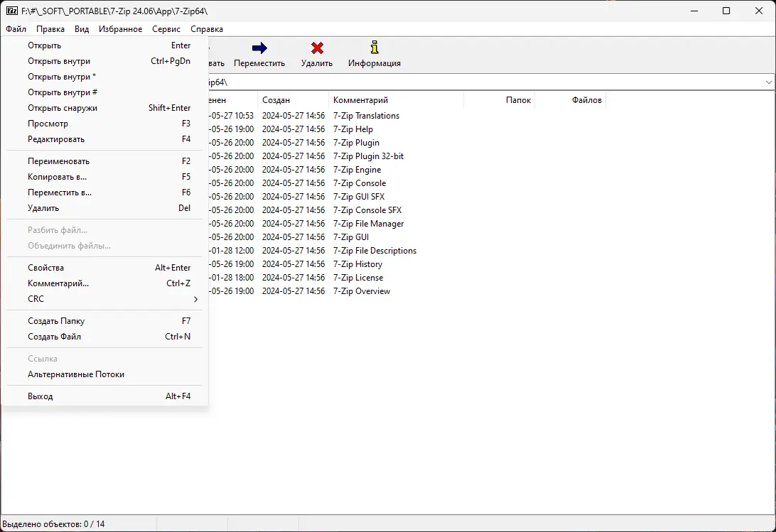Choose Переименовать menu entry
This screenshot has height=532, width=776.
(105, 161)
